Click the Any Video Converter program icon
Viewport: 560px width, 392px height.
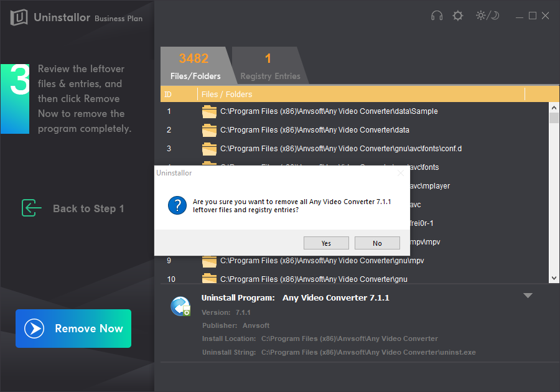pos(180,306)
